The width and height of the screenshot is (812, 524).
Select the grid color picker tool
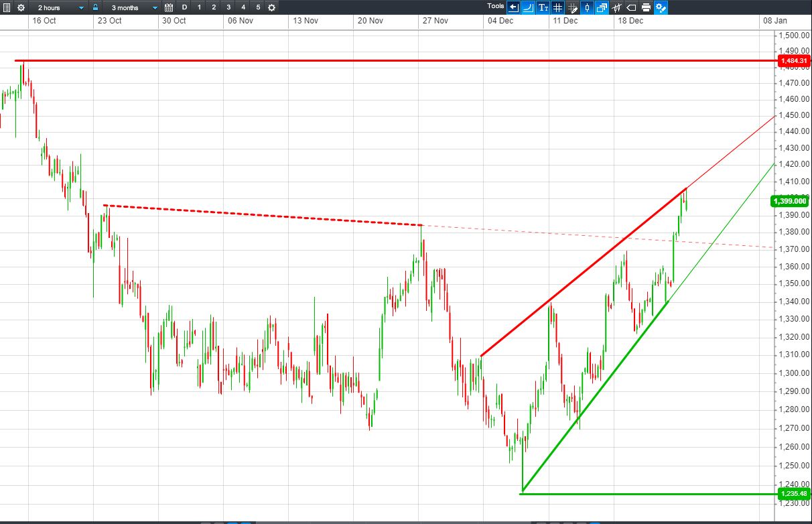click(572, 7)
